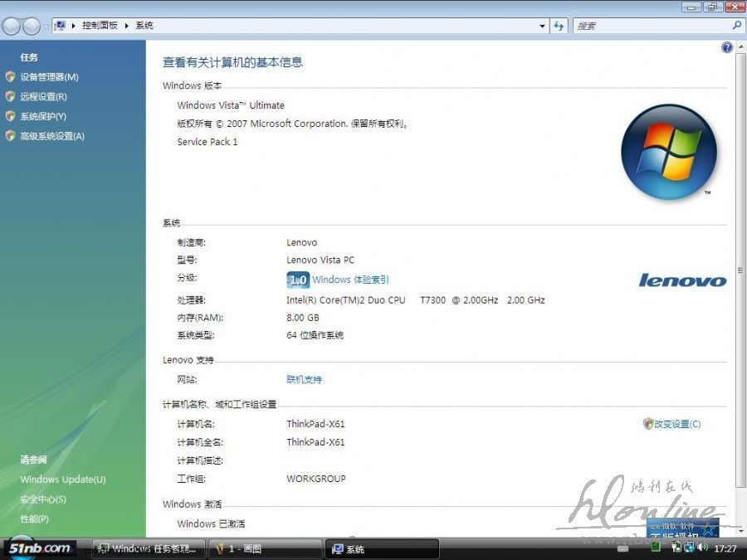
Task: Click the refresh button beside the address bar
Action: point(559,26)
